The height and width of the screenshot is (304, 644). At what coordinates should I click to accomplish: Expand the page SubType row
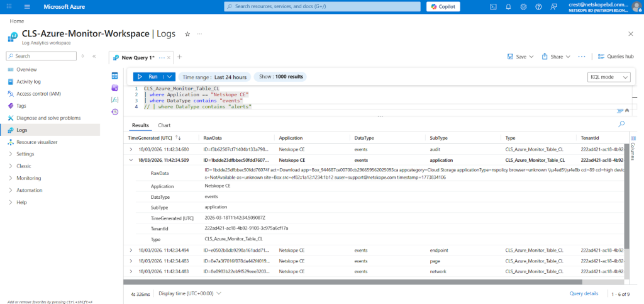[x=131, y=261]
